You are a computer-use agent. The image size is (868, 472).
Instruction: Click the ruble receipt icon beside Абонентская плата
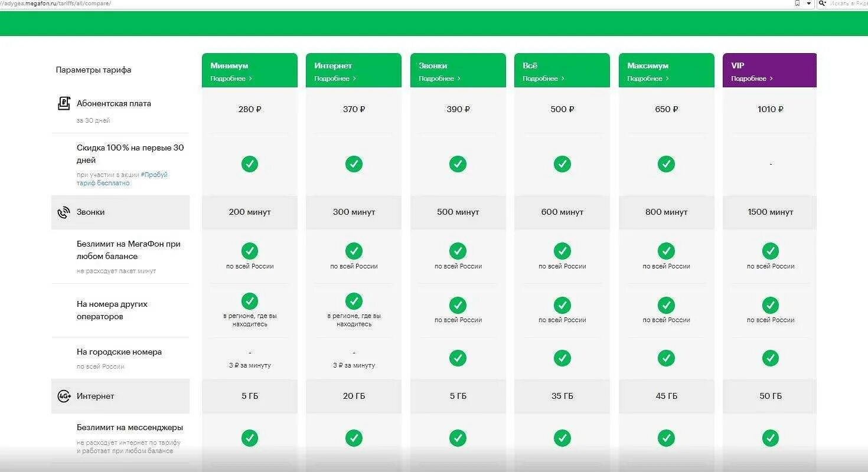64,103
